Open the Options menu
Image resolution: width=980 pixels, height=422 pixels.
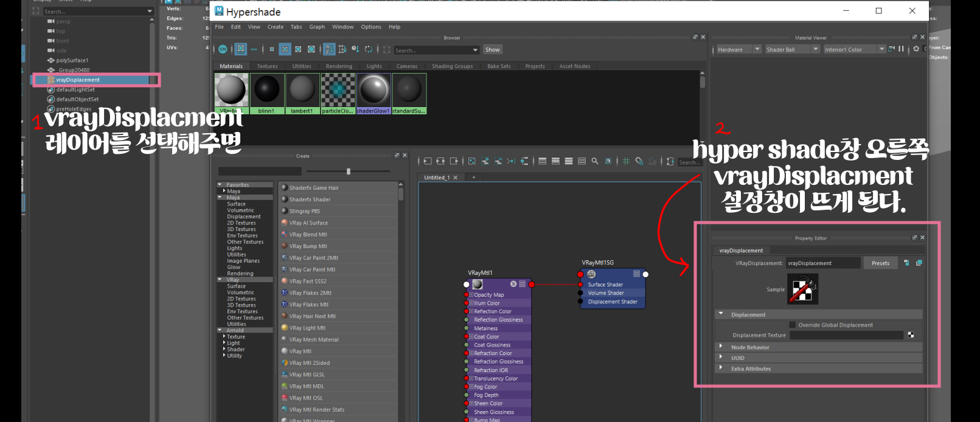(371, 27)
